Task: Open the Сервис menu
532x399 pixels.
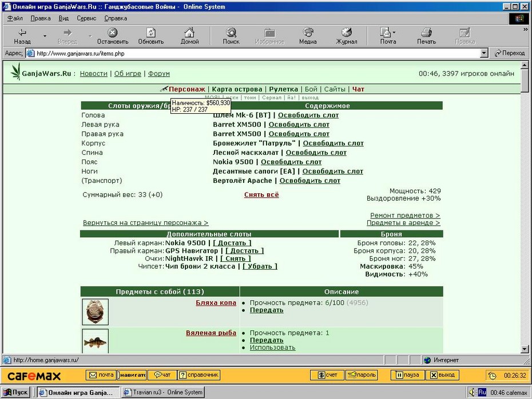Action: point(86,18)
